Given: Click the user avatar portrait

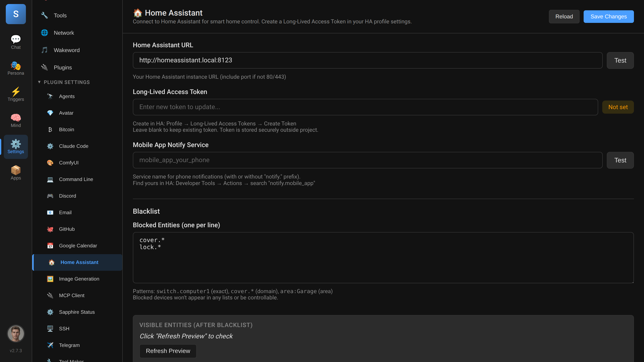Looking at the screenshot, I should click(16, 334).
